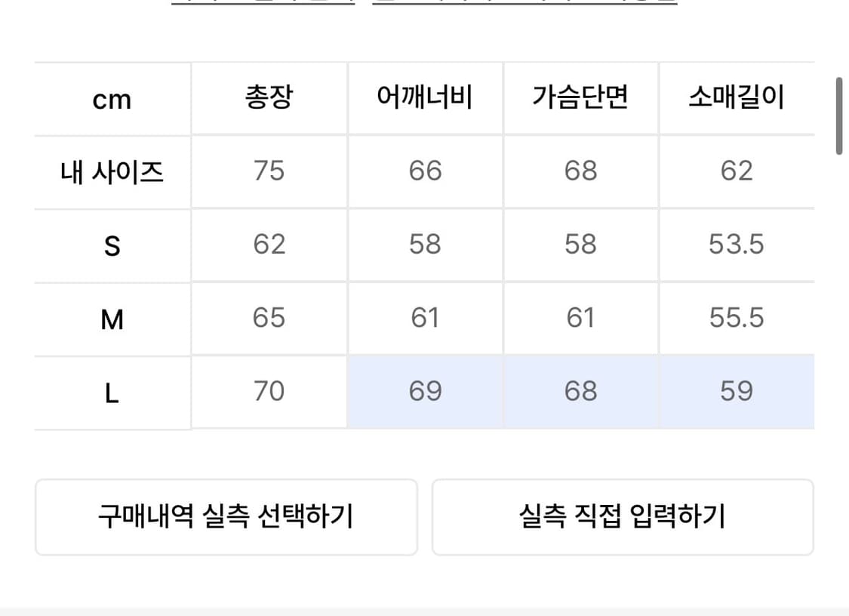Click the total length 75 in 내 사이즈 row
Screen dimensions: 849x616
269,171
